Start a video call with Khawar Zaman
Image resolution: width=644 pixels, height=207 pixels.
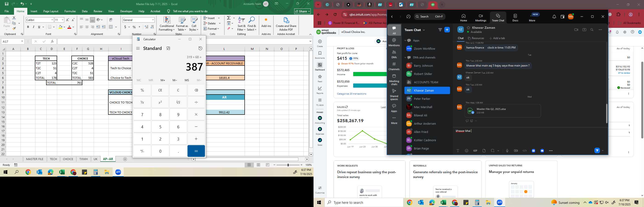pyautogui.click(x=576, y=30)
